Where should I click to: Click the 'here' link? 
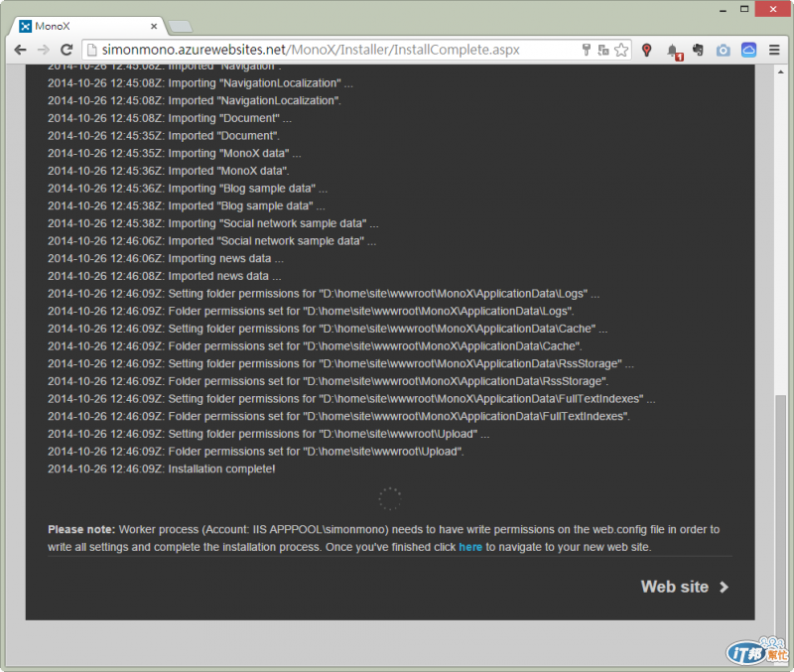pos(470,547)
